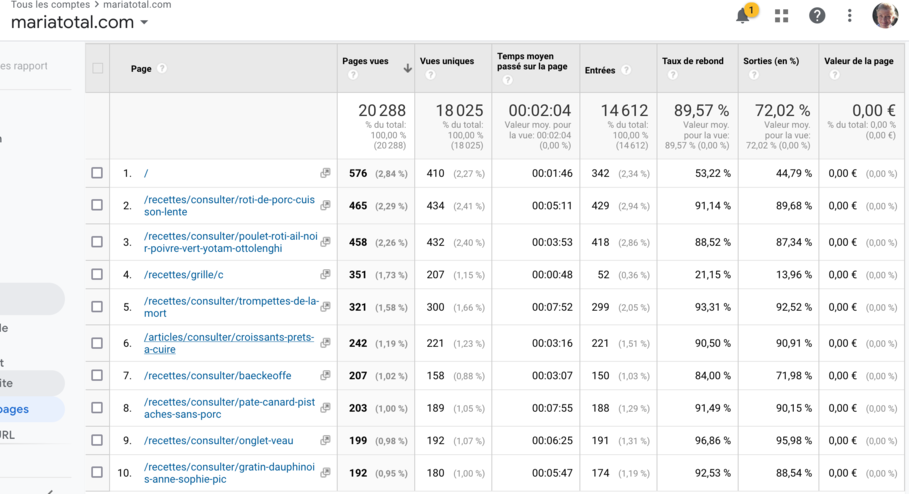Open the Google apps grid icon
This screenshot has height=494, width=909.
click(781, 16)
